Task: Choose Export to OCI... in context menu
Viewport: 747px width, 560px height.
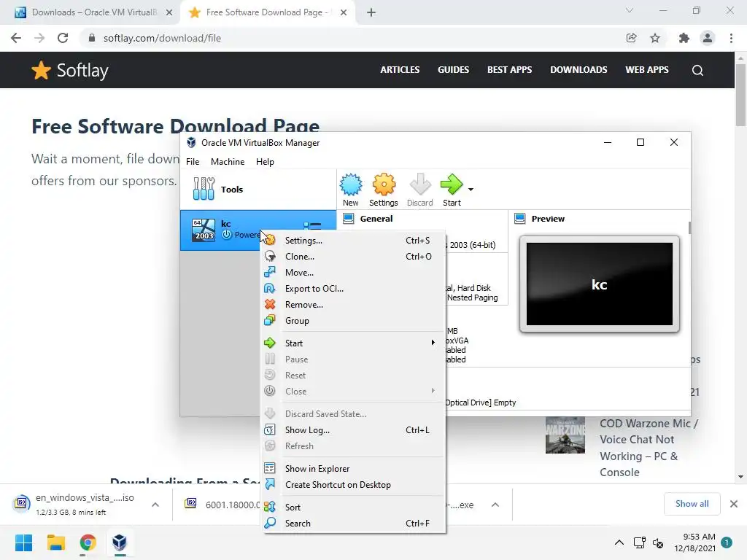Action: pyautogui.click(x=354, y=289)
